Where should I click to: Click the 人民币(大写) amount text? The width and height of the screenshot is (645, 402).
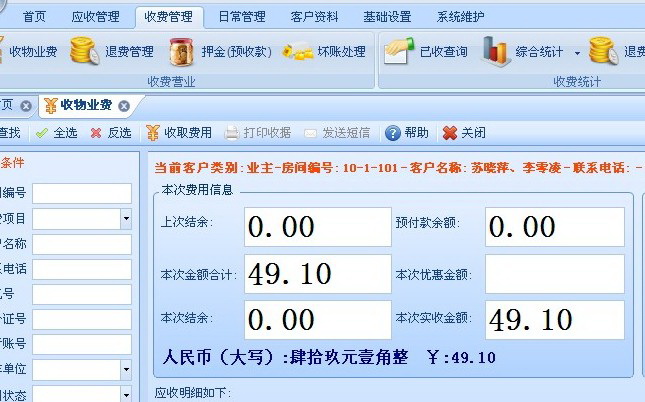(329, 357)
